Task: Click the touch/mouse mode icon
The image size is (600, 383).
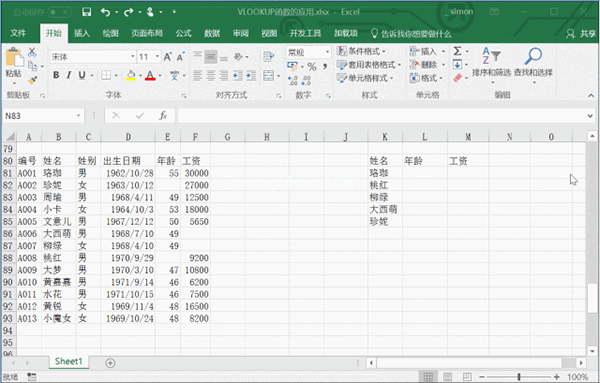Action: click(150, 12)
